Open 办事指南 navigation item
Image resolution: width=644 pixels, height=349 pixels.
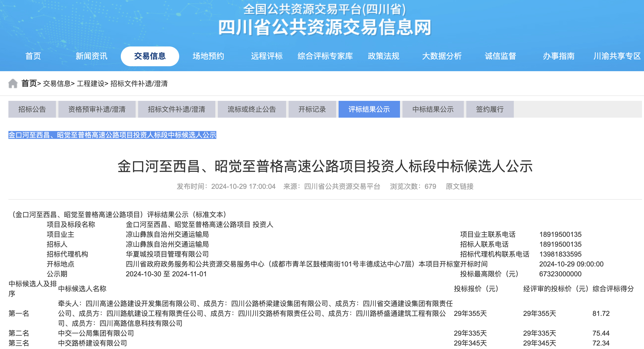click(559, 56)
